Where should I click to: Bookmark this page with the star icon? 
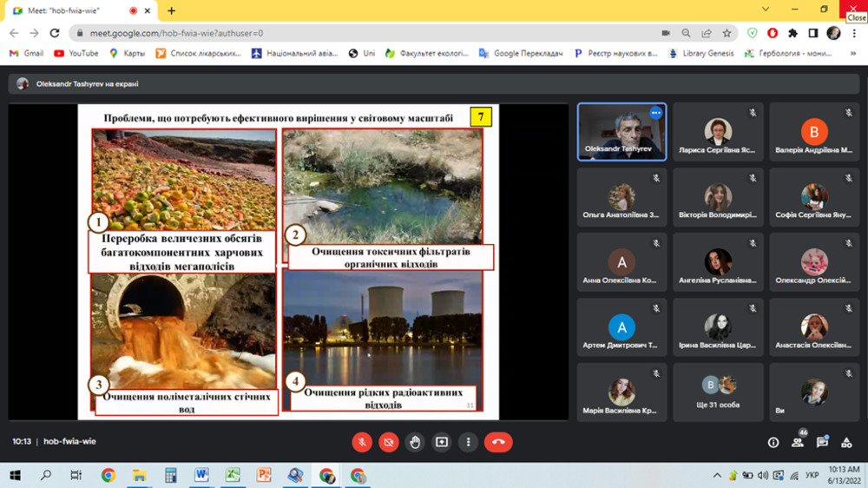coord(727,33)
